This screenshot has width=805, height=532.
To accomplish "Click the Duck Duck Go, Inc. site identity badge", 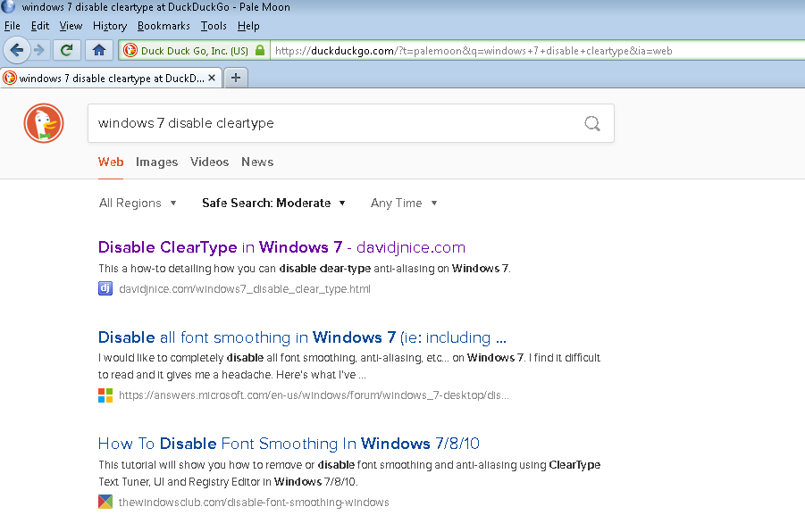I will coord(193,51).
